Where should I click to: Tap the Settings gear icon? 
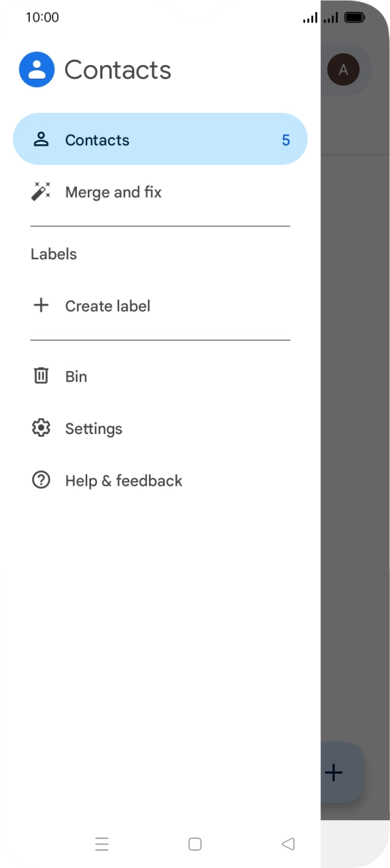(41, 428)
